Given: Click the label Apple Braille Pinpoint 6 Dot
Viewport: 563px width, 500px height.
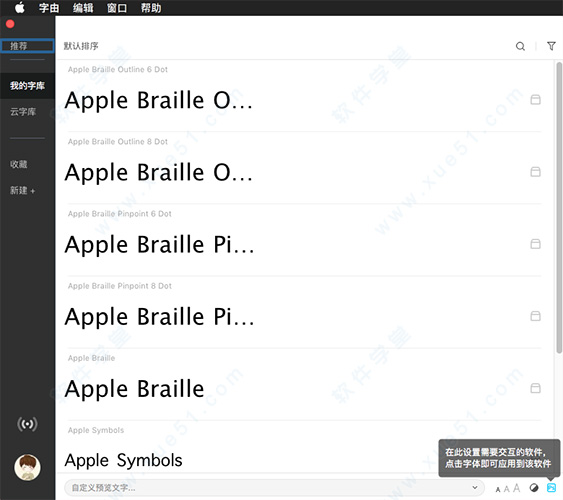Looking at the screenshot, I should pos(120,214).
